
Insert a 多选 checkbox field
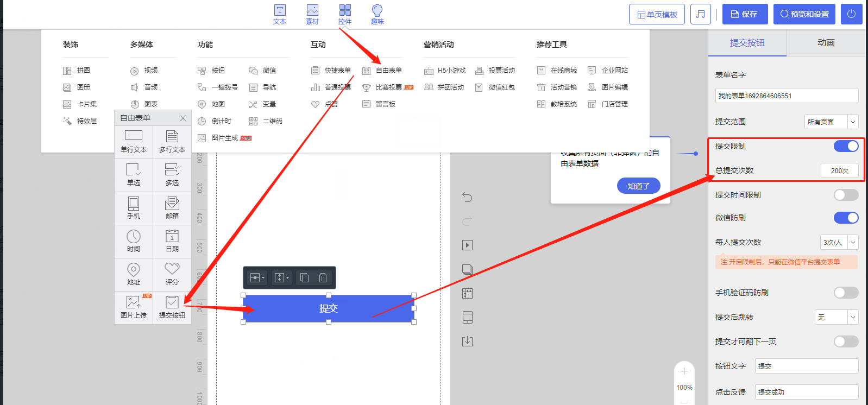[172, 175]
